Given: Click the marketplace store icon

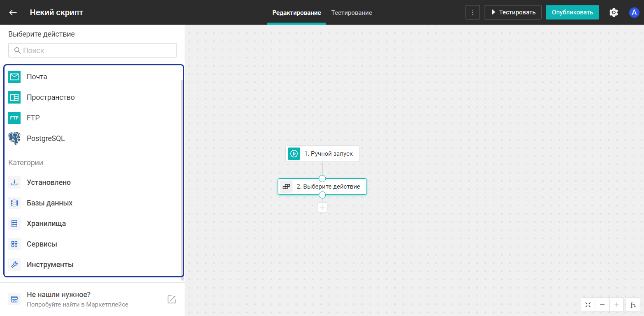Looking at the screenshot, I should click(x=14, y=299).
